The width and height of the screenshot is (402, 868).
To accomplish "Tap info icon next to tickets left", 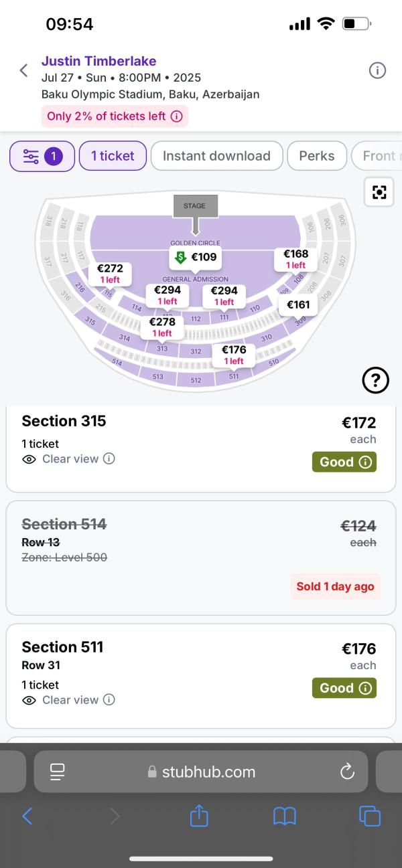I will pos(176,116).
